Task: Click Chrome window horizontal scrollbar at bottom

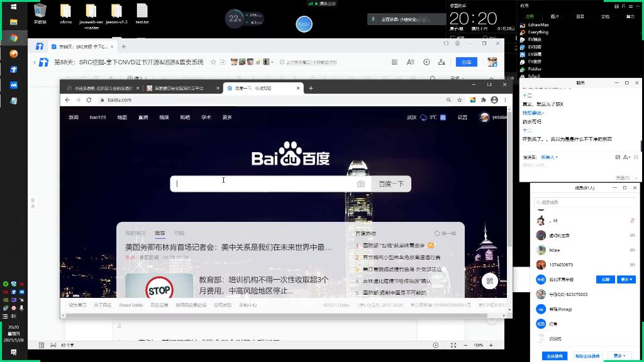Action: click(276, 315)
